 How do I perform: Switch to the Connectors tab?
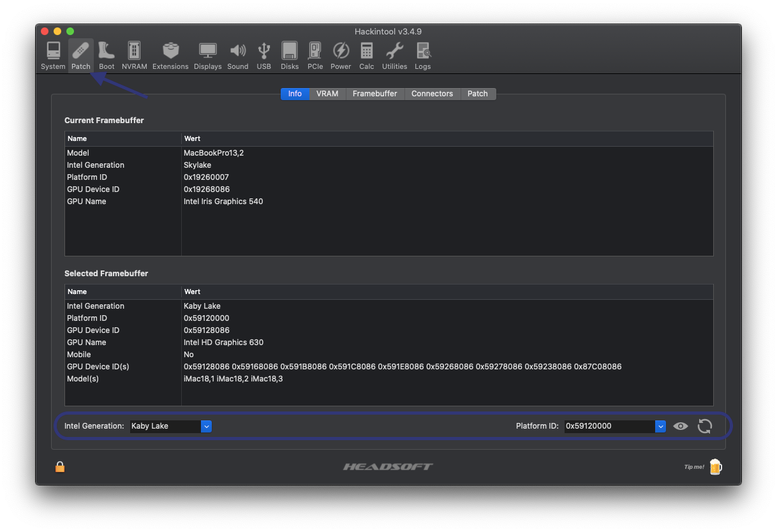[432, 94]
